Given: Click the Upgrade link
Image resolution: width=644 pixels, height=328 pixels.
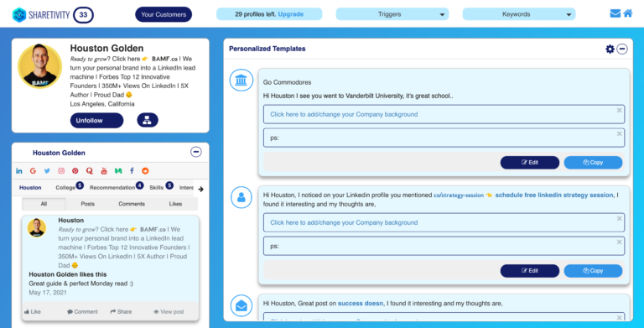Looking at the screenshot, I should pos(291,14).
